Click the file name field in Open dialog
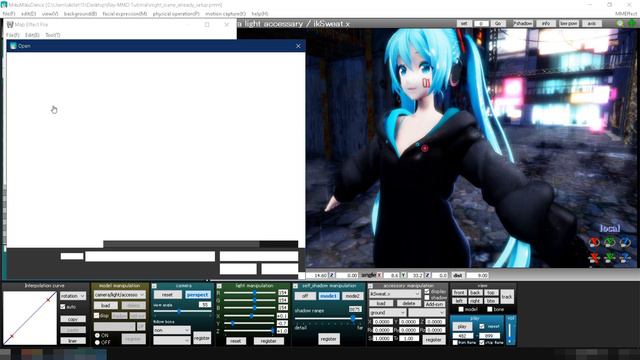 point(150,256)
